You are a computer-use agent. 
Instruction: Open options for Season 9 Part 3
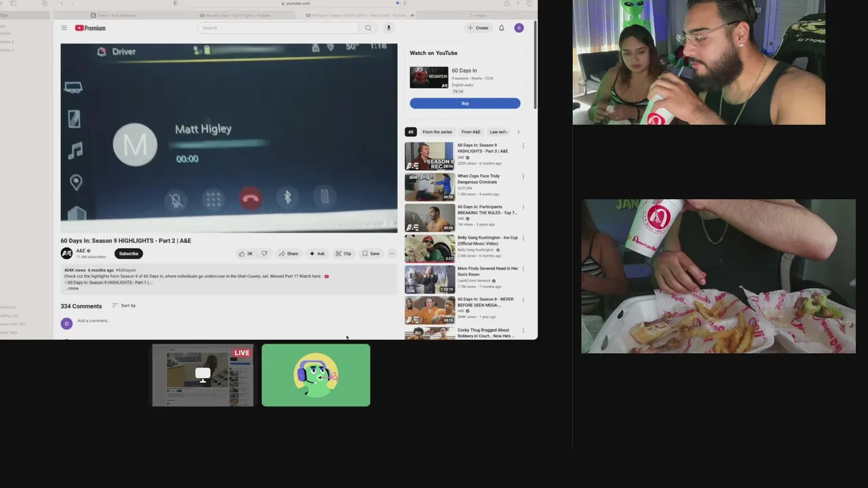click(523, 146)
